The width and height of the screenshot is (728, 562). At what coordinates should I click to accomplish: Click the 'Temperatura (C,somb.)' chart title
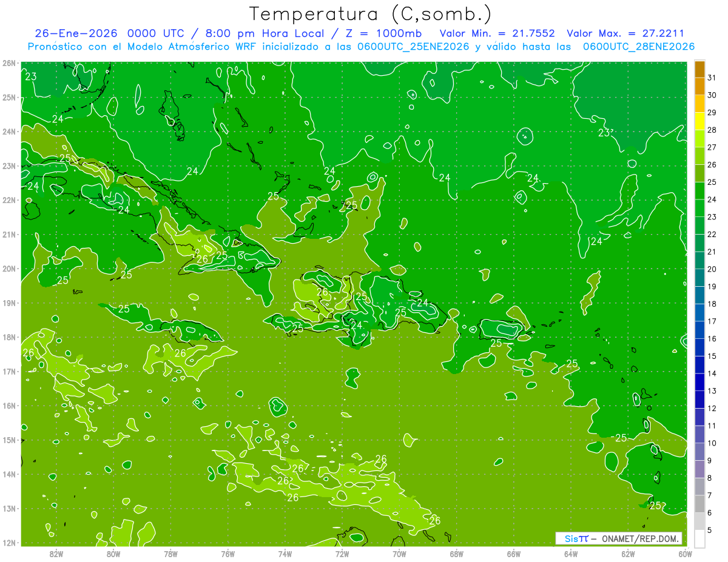point(371,14)
